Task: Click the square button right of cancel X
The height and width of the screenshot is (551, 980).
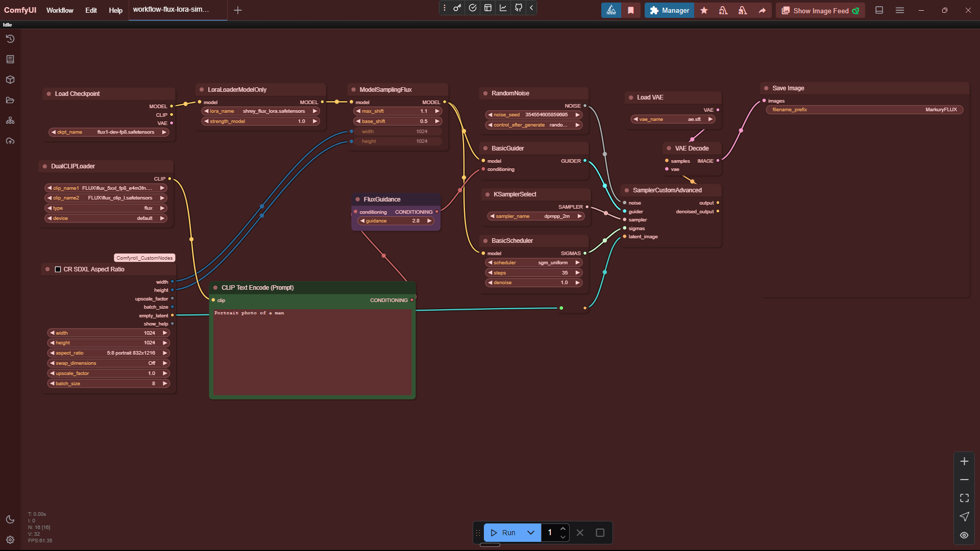Action: click(600, 533)
